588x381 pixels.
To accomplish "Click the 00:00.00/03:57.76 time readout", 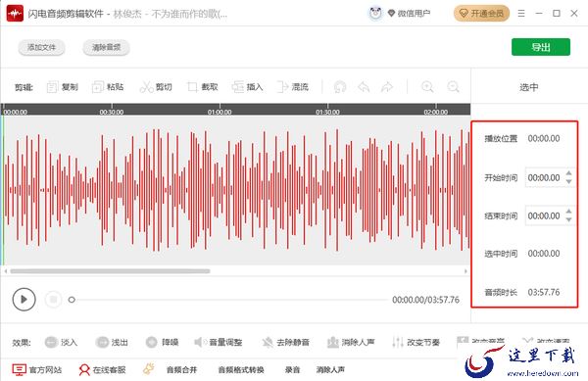I will [425, 300].
